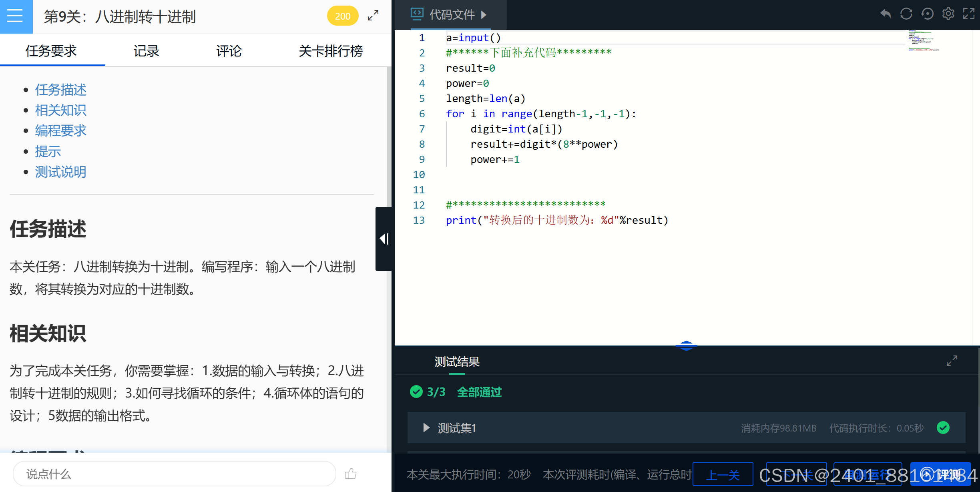The width and height of the screenshot is (980, 492).
Task: Click the restore history icon
Action: (927, 14)
